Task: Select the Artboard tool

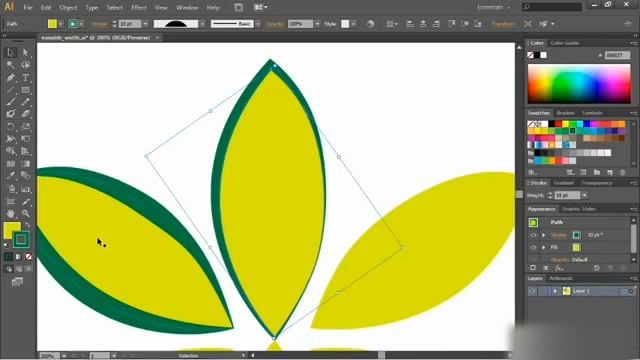Action: pyautogui.click(x=11, y=201)
